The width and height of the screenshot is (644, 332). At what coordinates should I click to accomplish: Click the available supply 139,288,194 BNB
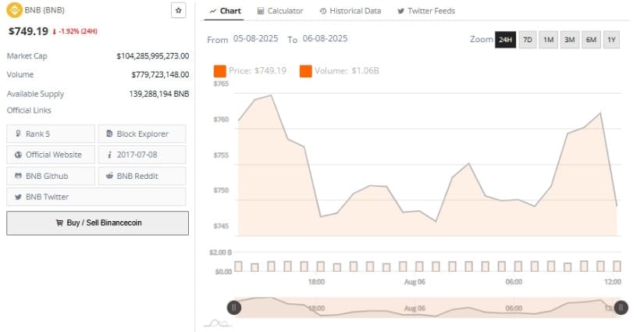(x=159, y=94)
